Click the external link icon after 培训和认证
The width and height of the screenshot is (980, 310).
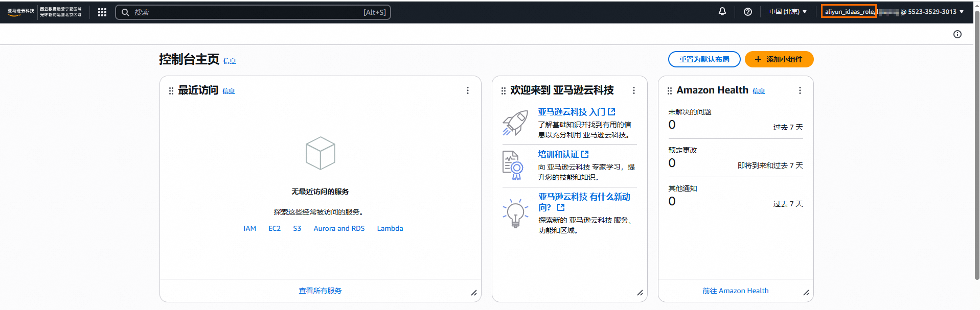pyautogui.click(x=585, y=154)
